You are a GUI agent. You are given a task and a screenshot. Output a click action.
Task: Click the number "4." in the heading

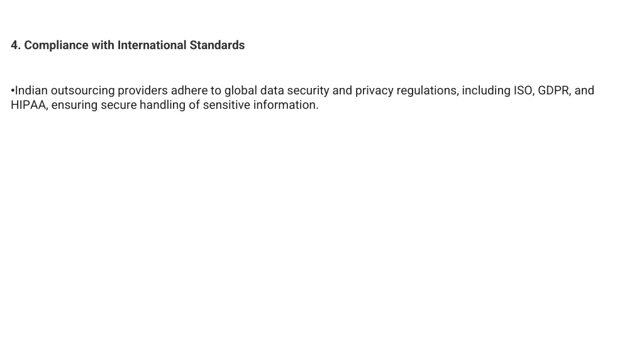[x=16, y=45]
